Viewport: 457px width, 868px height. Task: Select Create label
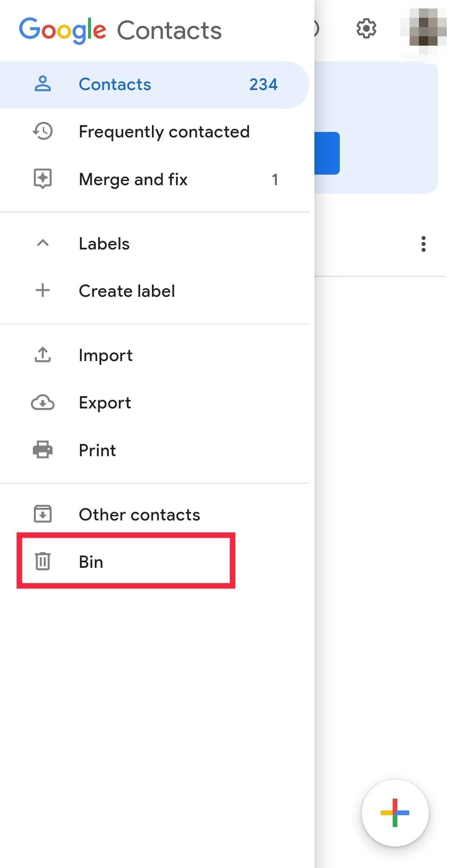point(154,291)
